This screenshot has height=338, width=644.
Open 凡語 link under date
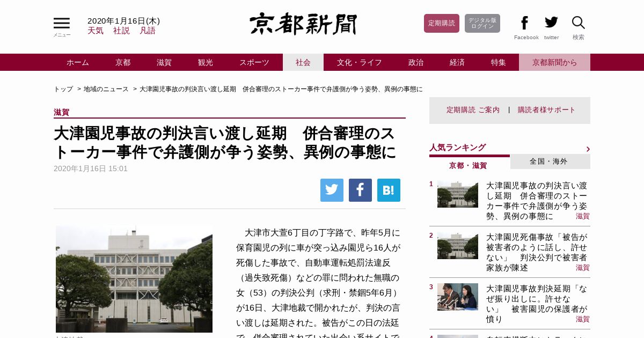coord(148,31)
